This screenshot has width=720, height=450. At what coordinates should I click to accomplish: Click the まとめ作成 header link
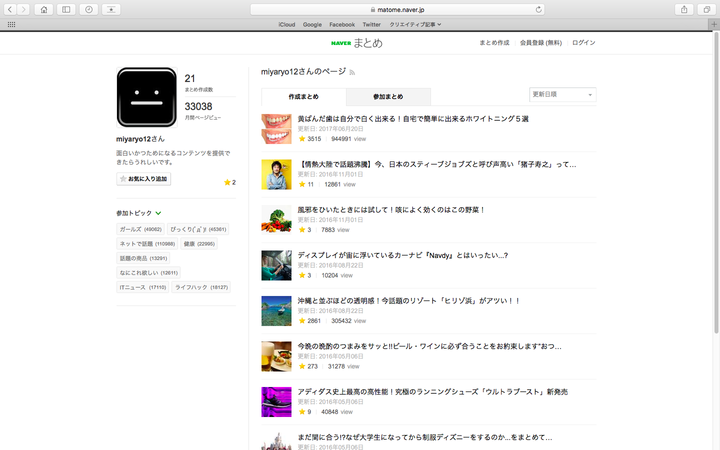[x=495, y=43]
